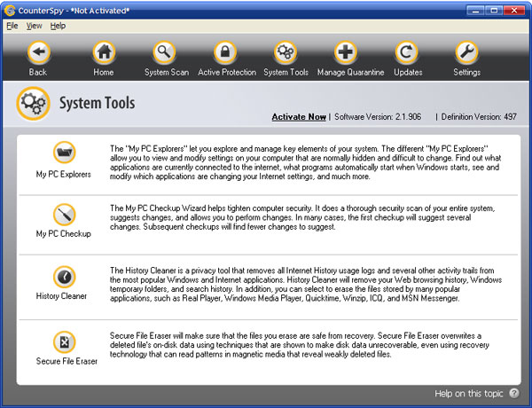Start a System Scan via magnifier icon
The image size is (532, 408).
(164, 52)
